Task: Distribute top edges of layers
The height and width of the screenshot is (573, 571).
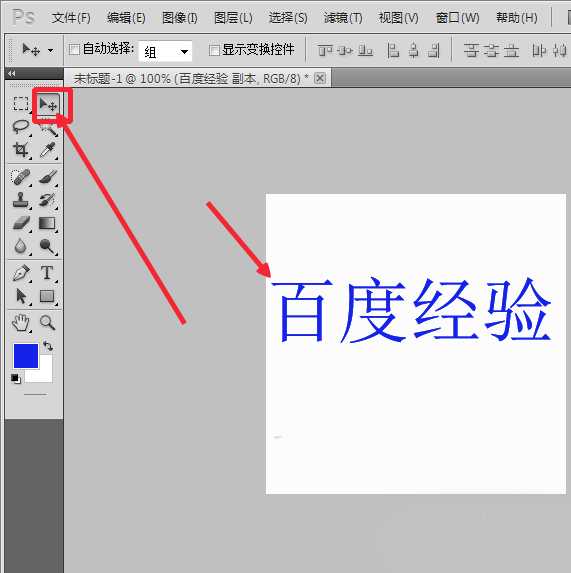Action: click(471, 50)
